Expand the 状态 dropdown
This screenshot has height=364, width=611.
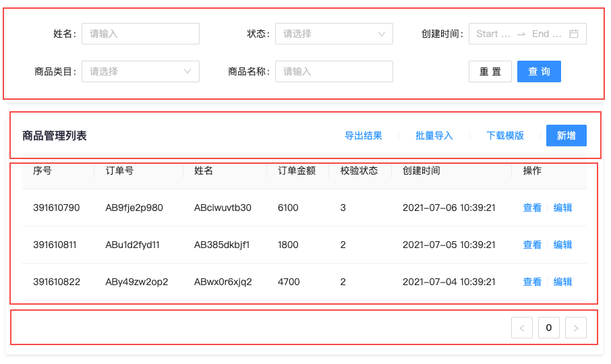point(334,34)
